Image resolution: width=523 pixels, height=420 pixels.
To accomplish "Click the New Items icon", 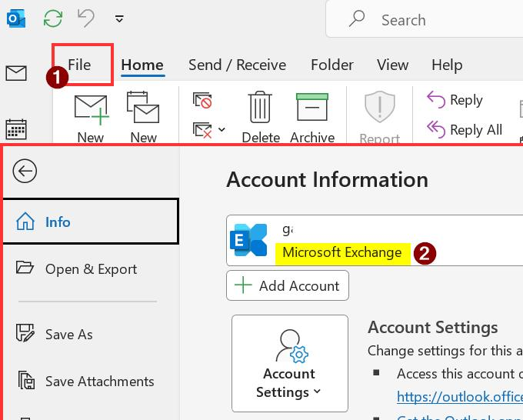I will (143, 108).
